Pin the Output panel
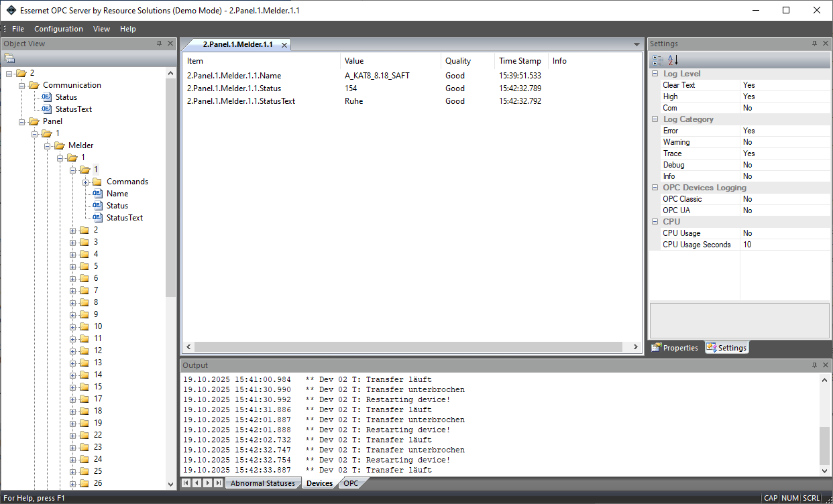833x504 pixels. pyautogui.click(x=814, y=365)
